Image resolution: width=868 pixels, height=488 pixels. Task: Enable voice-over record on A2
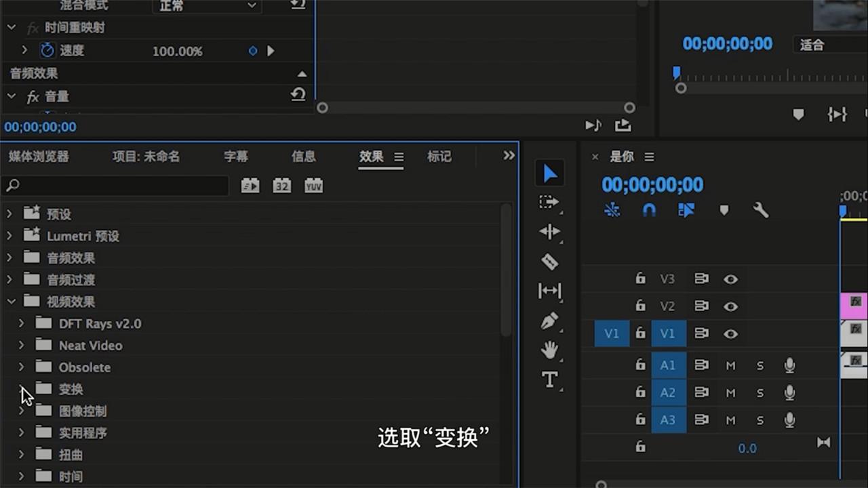coord(789,392)
